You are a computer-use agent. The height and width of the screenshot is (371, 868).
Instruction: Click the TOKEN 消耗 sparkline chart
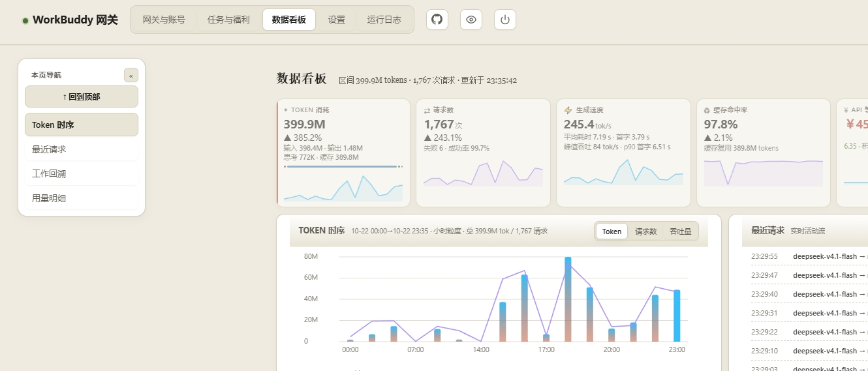(343, 188)
